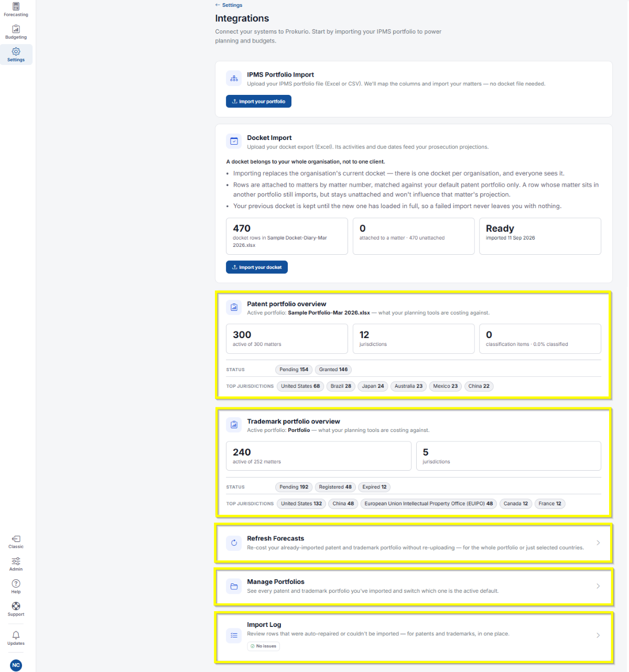Click the Japan 24 jurisdiction chip
The height and width of the screenshot is (672, 629).
pos(373,386)
